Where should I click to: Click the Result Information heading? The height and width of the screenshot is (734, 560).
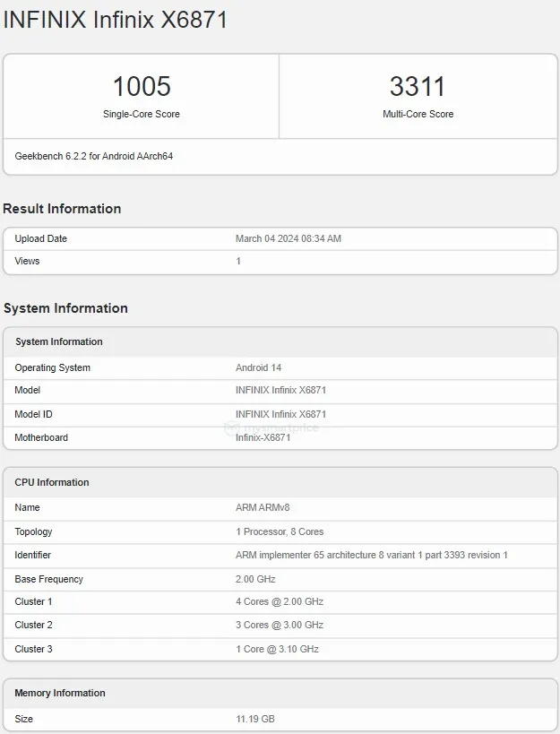[62, 209]
